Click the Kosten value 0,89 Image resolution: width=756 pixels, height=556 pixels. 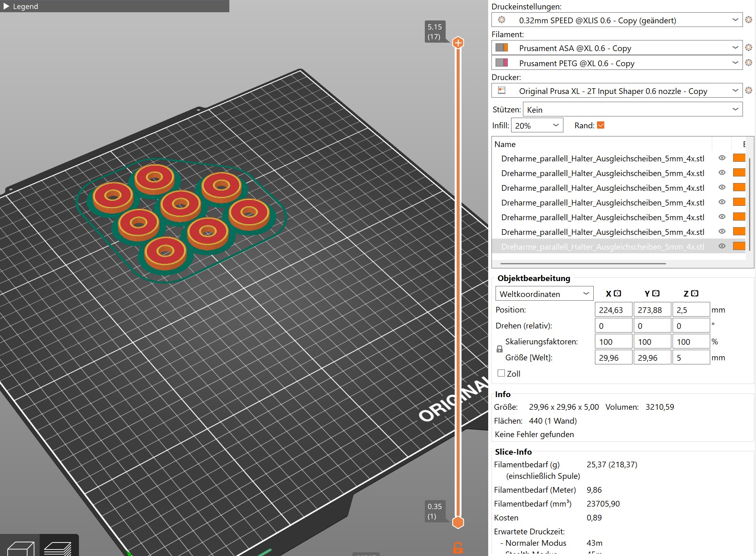(594, 518)
